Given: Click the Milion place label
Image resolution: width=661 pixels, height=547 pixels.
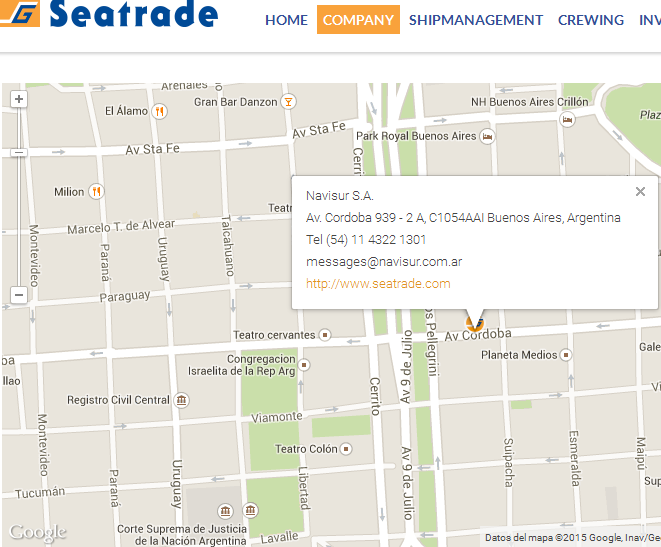Looking at the screenshot, I should (69, 192).
